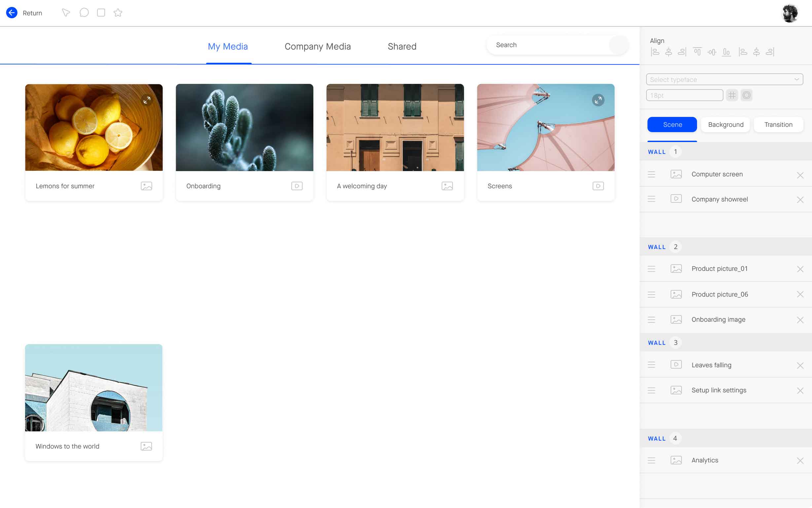Click video type icon on Onboarding card
The width and height of the screenshot is (812, 508).
[297, 186]
